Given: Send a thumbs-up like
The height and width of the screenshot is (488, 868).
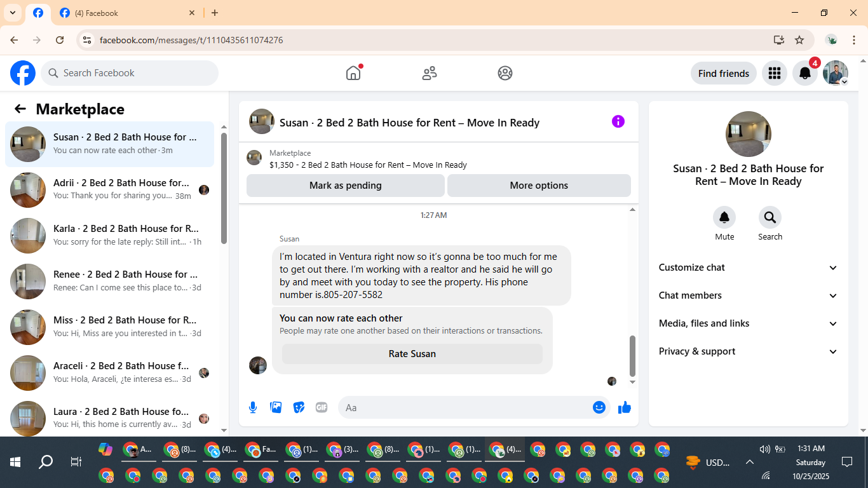Looking at the screenshot, I should [625, 407].
